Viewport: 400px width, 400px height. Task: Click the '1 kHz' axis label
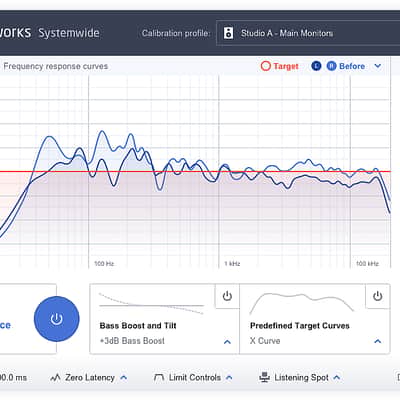tap(232, 264)
